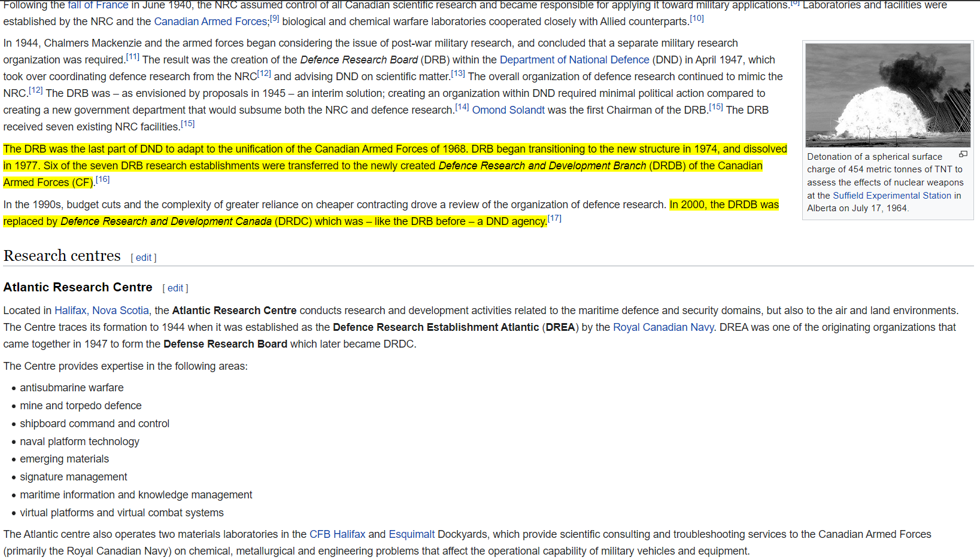
Task: Select the 'emerging materials' list item
Action: click(65, 459)
